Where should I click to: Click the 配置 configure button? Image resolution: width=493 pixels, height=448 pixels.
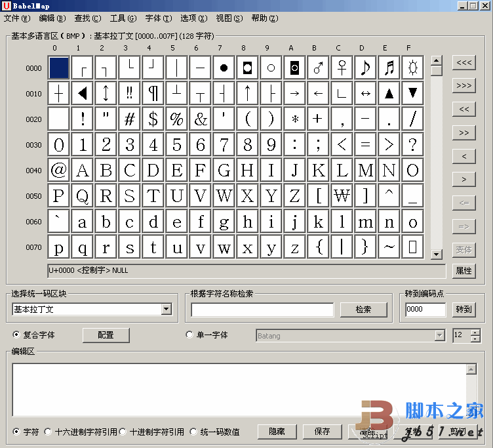click(106, 335)
